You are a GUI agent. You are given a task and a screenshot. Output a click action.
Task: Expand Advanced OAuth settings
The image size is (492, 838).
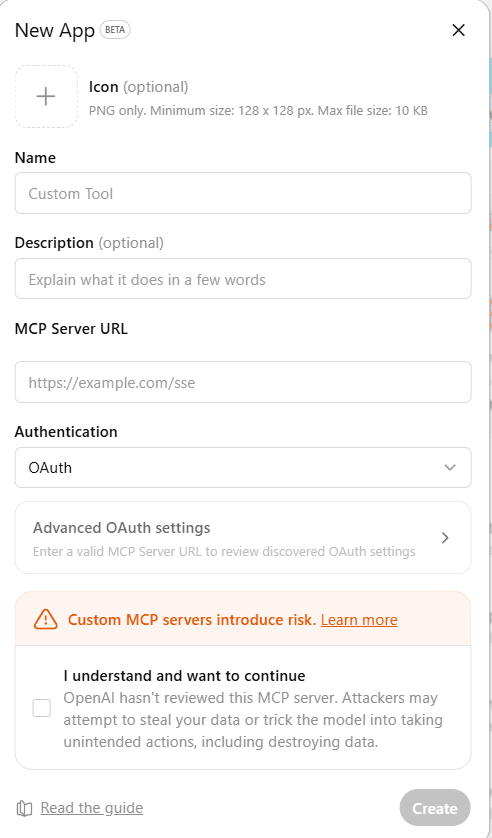click(x=243, y=538)
